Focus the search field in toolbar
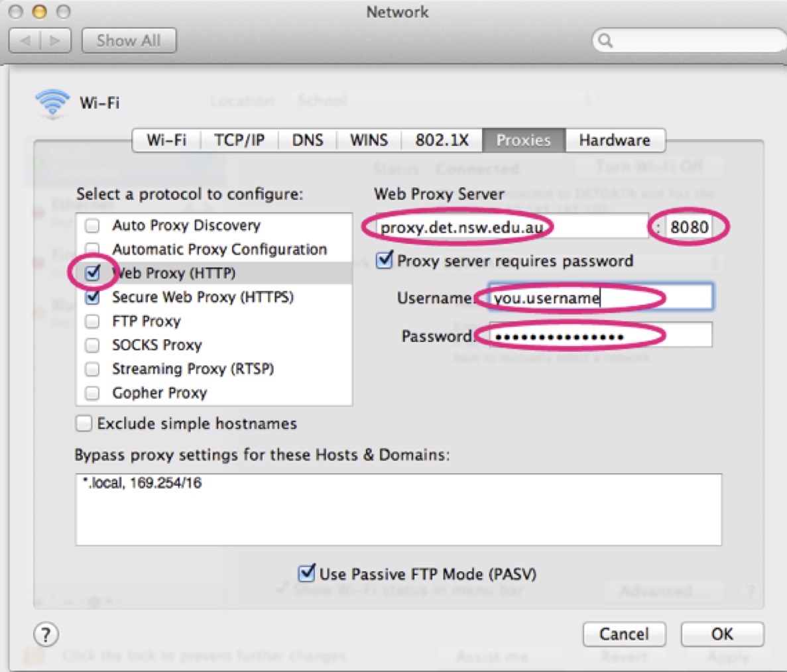The height and width of the screenshot is (672, 787). click(690, 40)
